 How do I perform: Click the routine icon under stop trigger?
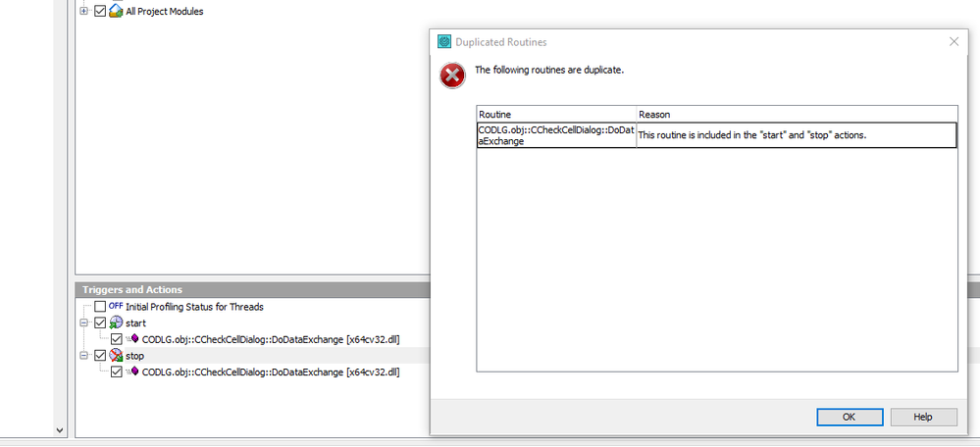[132, 371]
